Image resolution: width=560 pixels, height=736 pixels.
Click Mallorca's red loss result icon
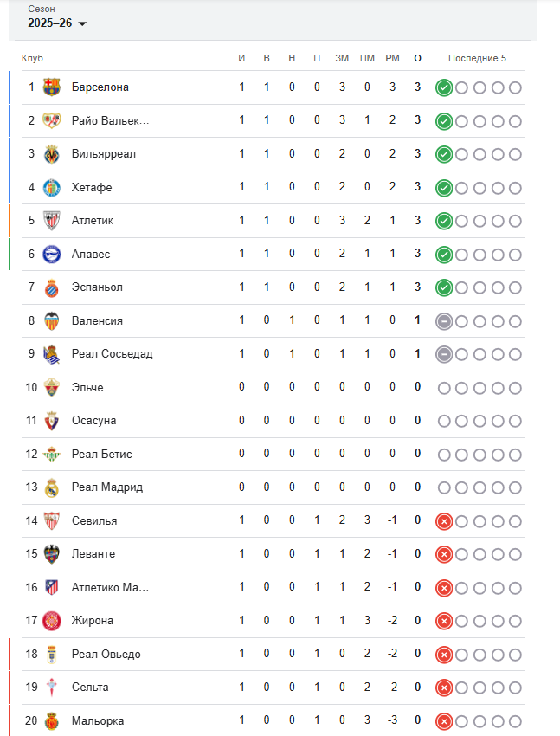pos(444,721)
